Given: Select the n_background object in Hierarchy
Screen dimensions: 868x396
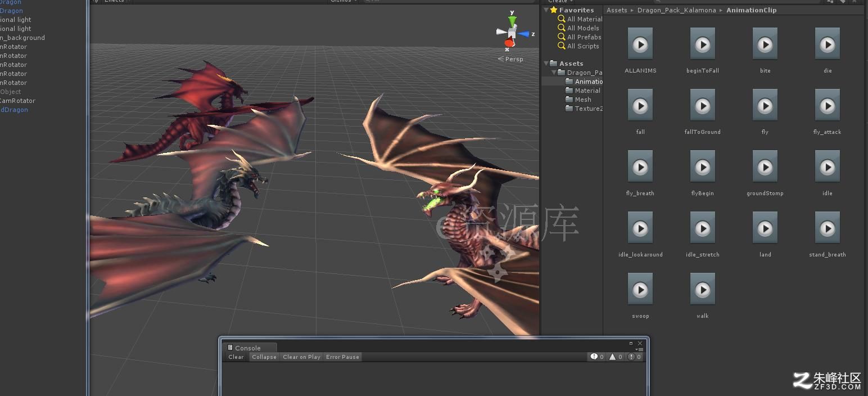Looking at the screenshot, I should tap(22, 38).
